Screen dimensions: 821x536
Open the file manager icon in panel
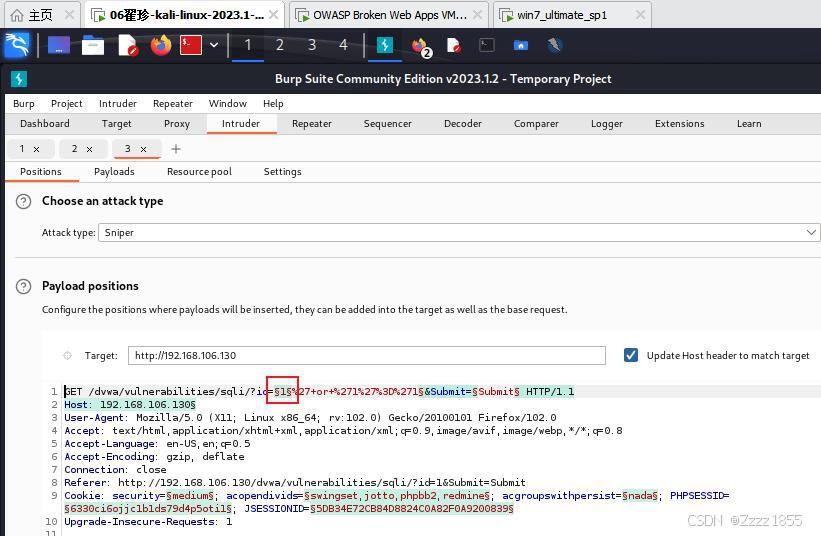(93, 46)
